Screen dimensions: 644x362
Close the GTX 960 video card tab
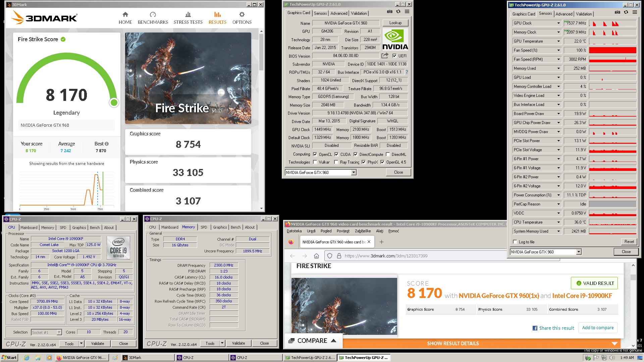point(369,242)
